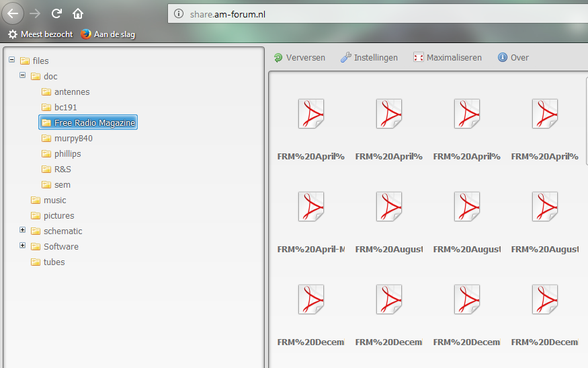Click the browser home icon
Viewport: 588px width, 368px height.
[x=78, y=13]
